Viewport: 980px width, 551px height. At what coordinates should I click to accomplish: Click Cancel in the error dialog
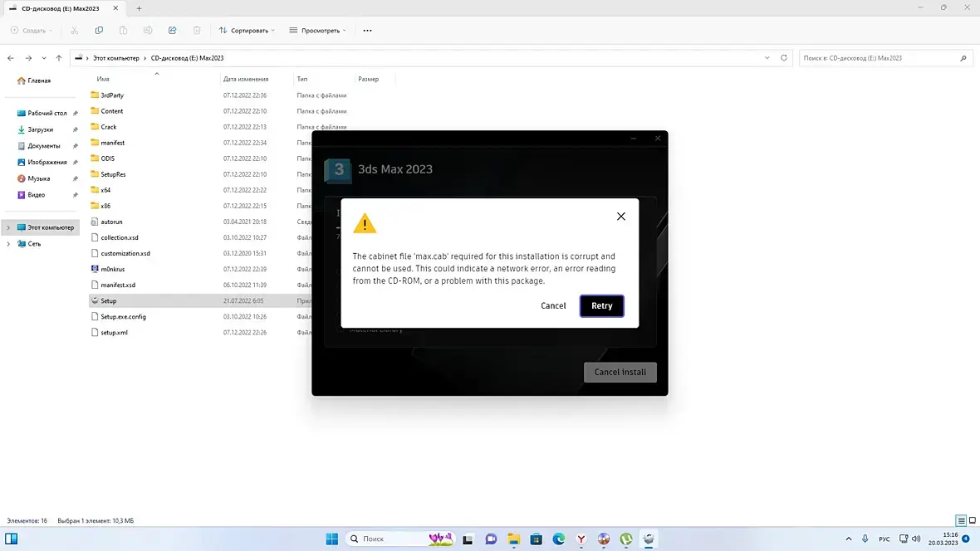coord(553,305)
